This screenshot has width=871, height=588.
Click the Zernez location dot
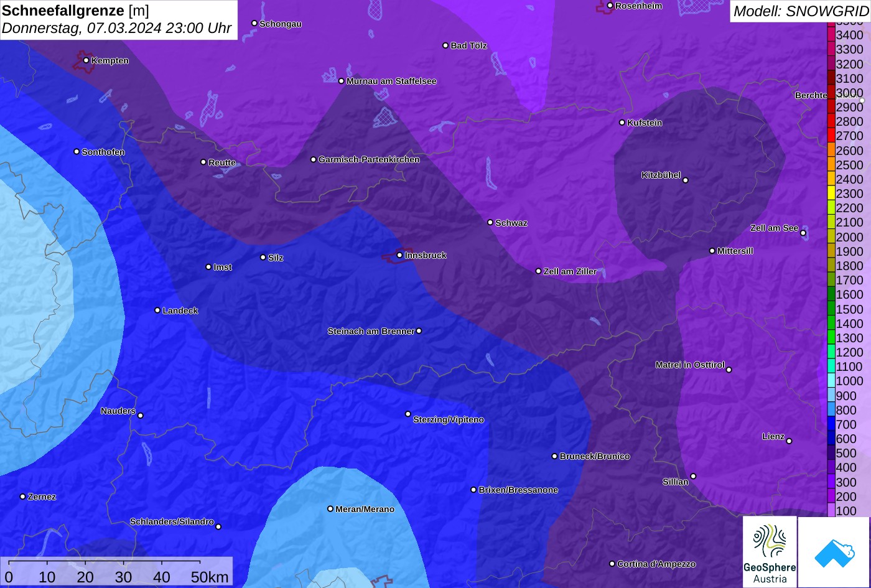tap(23, 497)
